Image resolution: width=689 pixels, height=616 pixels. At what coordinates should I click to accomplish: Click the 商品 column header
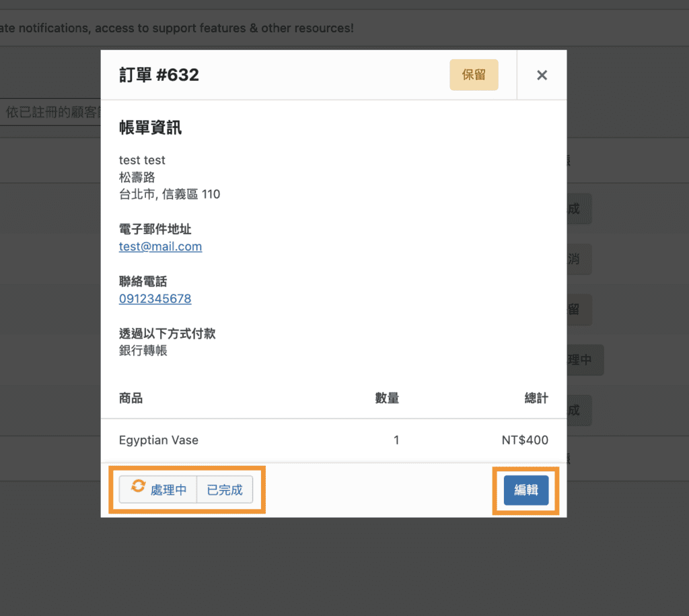(x=129, y=398)
